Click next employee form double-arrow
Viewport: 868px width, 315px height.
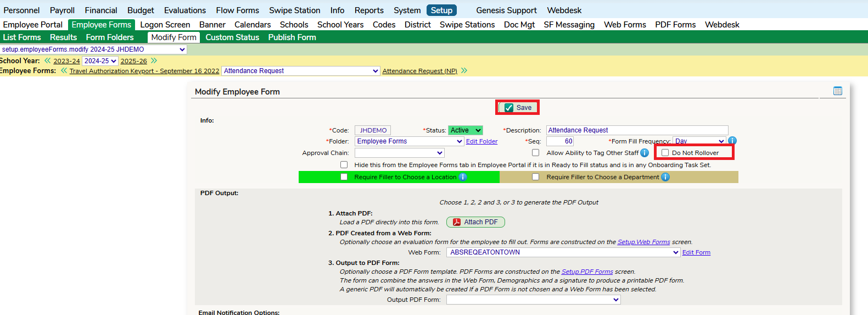[x=464, y=71]
